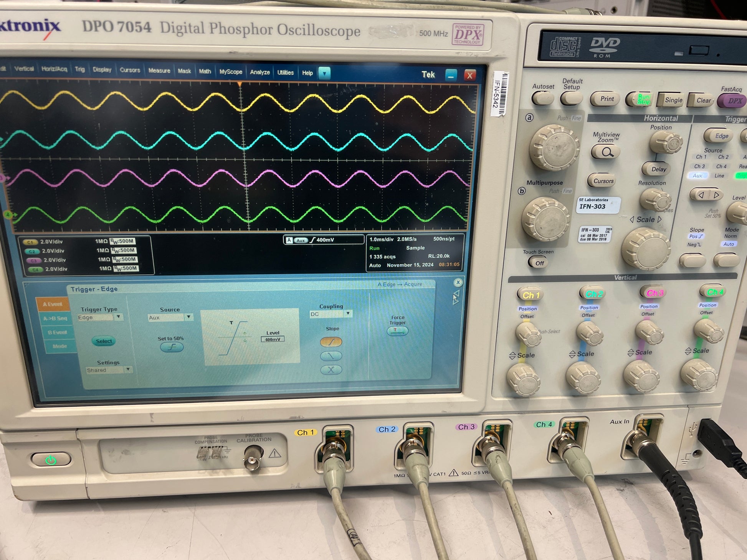Close the Trigger-Edge panel with X
747x560 pixels.
coord(458,283)
